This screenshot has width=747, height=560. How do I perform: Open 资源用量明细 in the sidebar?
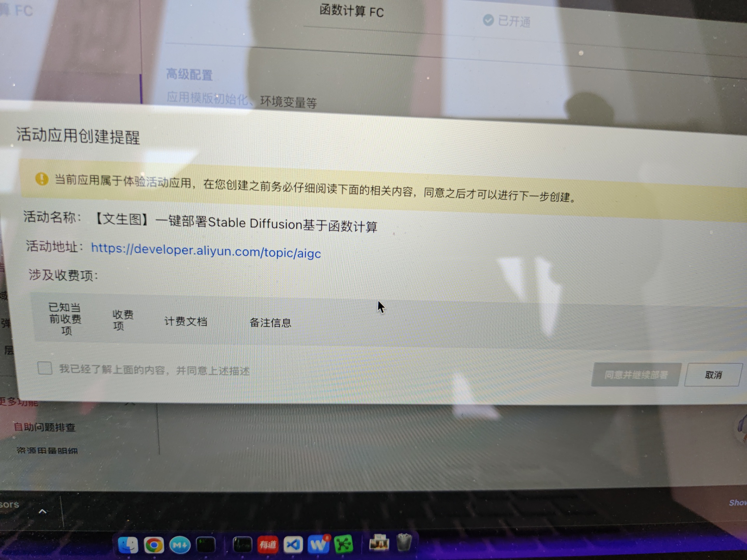tap(47, 451)
